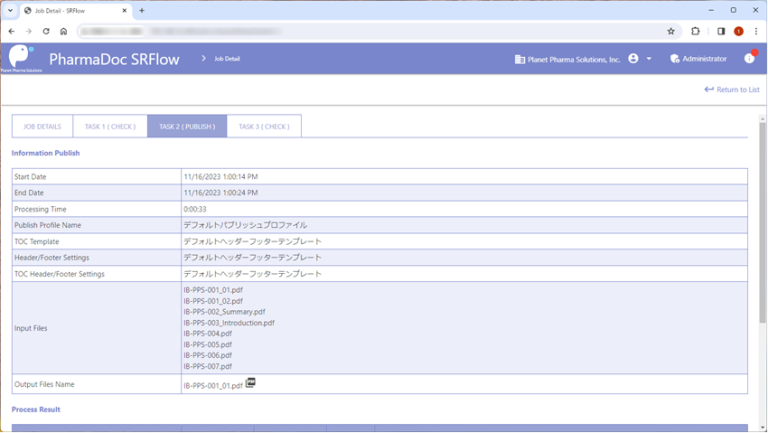Select the TASK 3 ( CHECK ) tab
This screenshot has height=433, width=768.
[x=264, y=126]
